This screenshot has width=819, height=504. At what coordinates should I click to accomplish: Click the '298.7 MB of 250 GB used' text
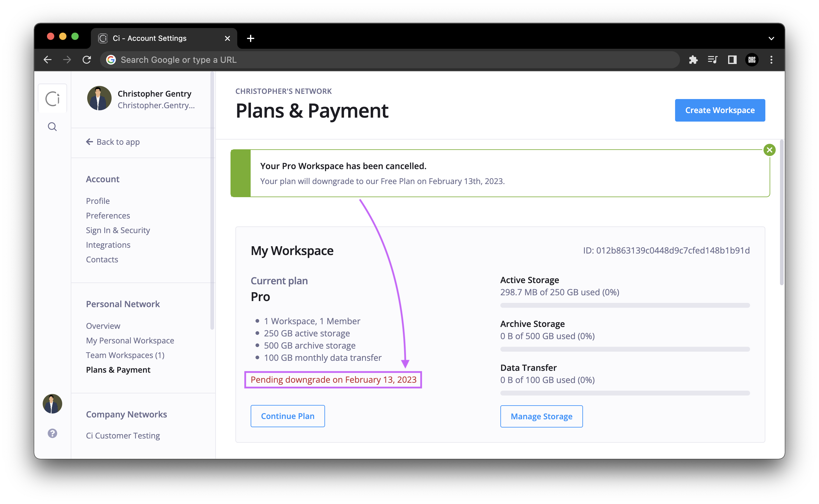point(559,292)
